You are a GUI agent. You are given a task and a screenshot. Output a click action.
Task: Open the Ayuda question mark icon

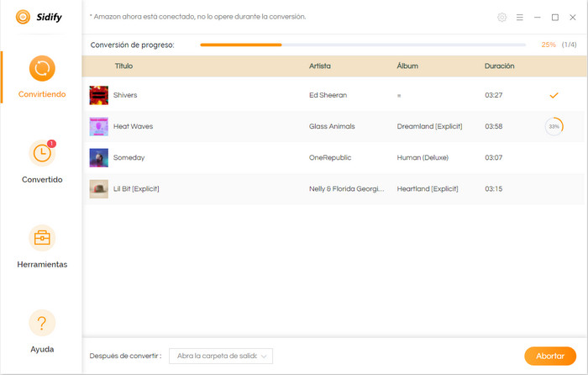[x=42, y=323]
